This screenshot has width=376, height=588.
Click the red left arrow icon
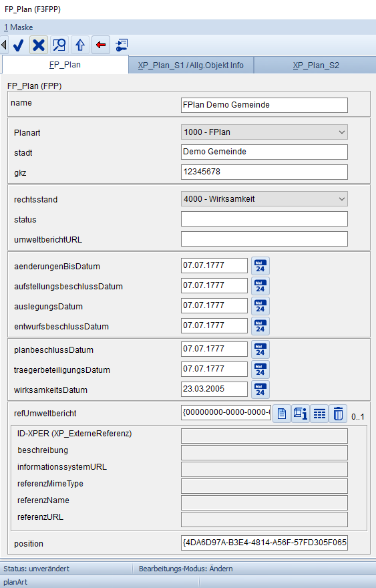coord(100,45)
